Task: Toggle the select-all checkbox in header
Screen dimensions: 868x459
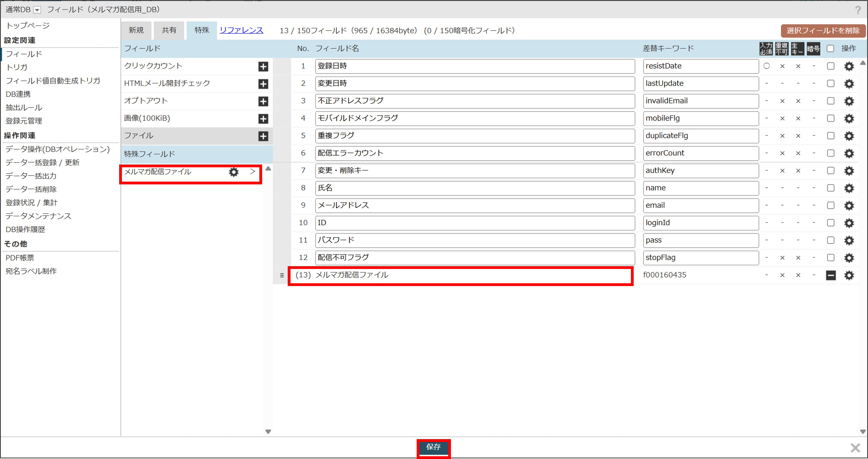Action: click(x=830, y=48)
